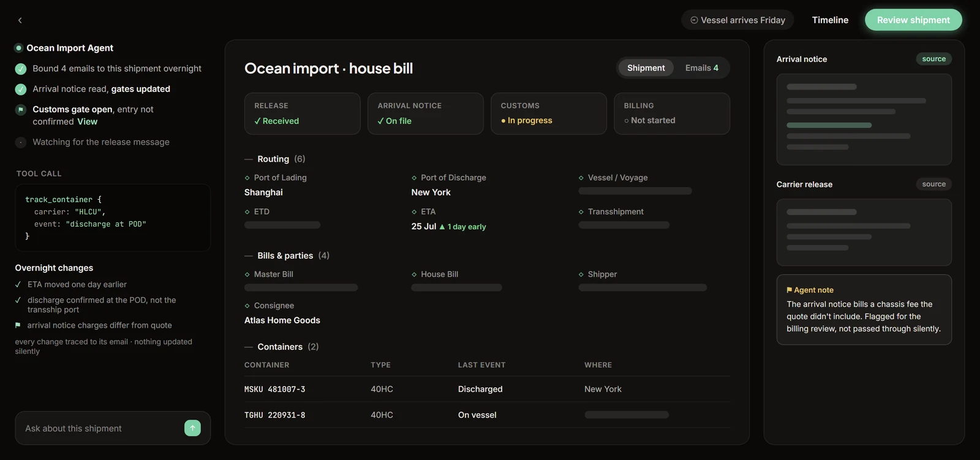Viewport: 980px width, 460px height.
Task: Click the Review shipment button
Action: pos(913,20)
